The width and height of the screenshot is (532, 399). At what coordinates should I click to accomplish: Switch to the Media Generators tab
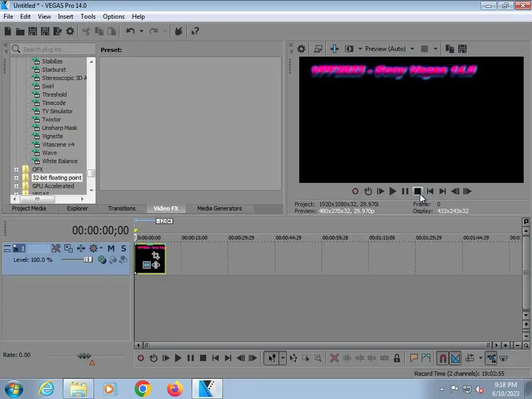tap(220, 208)
